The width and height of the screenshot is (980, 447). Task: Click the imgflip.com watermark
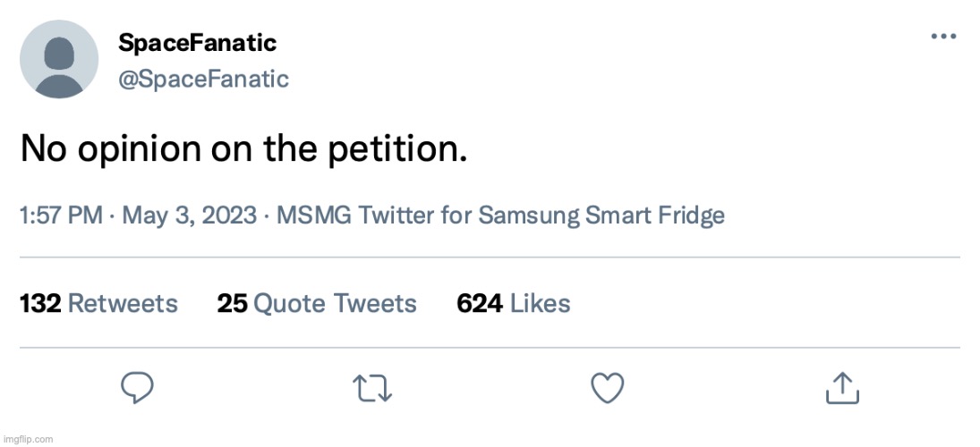[x=28, y=439]
